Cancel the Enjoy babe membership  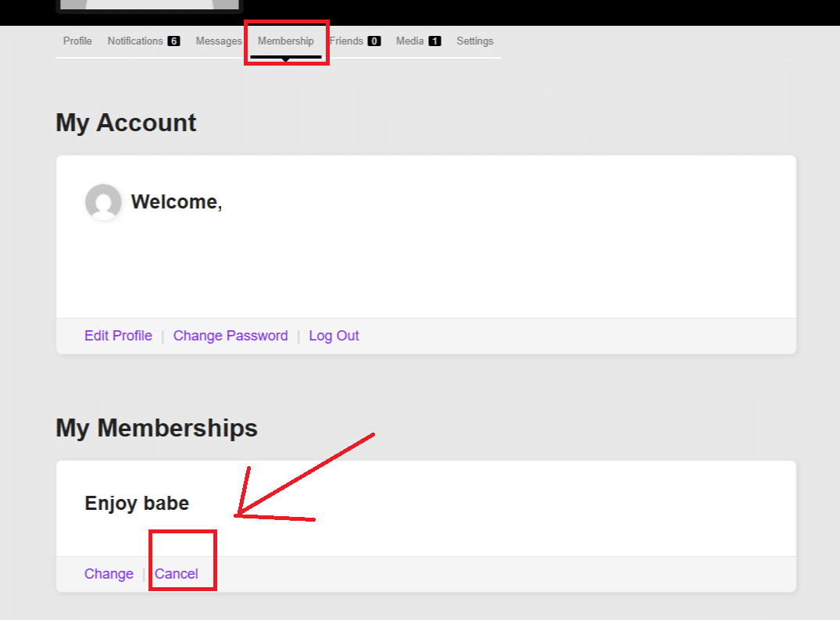click(177, 574)
